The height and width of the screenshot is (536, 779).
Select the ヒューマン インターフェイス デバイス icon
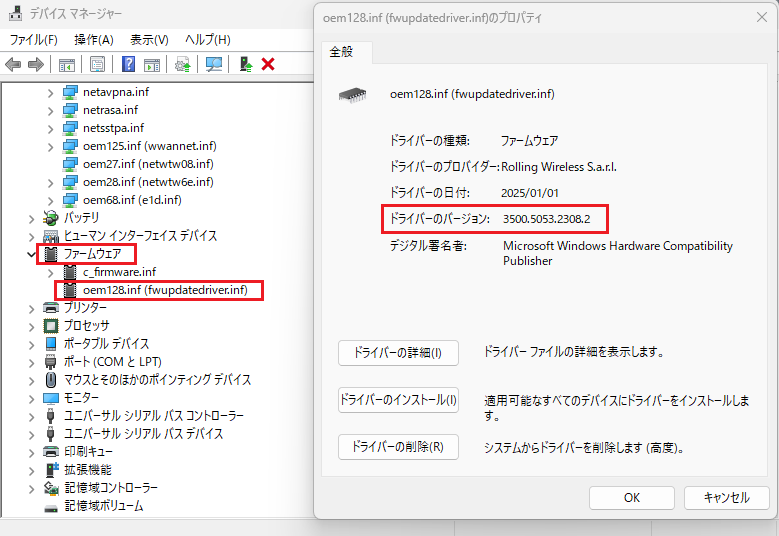(50, 236)
